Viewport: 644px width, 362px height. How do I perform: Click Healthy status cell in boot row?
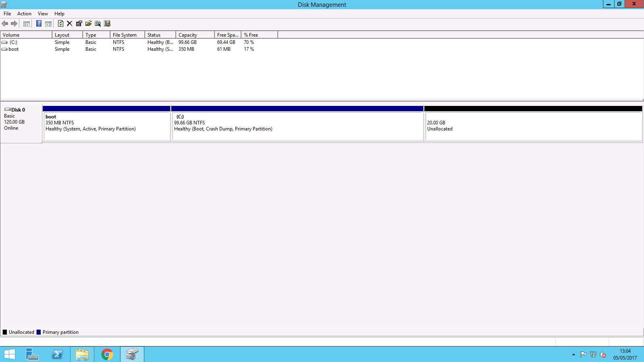tap(160, 49)
